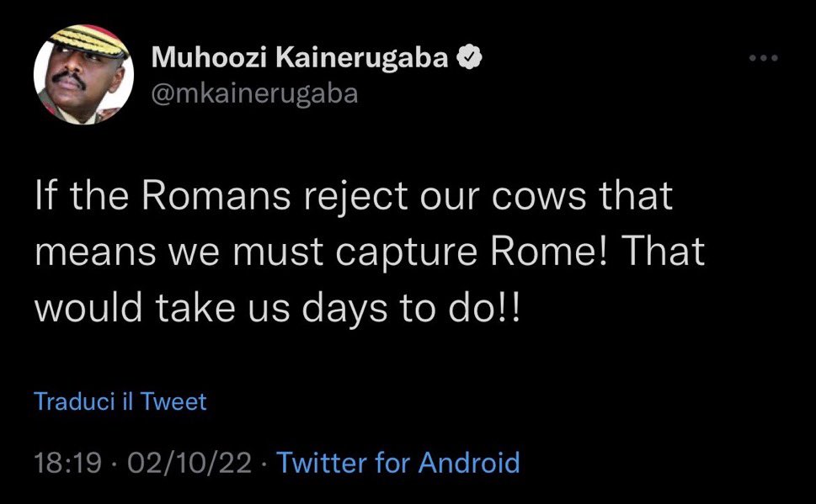Click the Traduci il Tweet link
The image size is (816, 504).
click(x=120, y=401)
